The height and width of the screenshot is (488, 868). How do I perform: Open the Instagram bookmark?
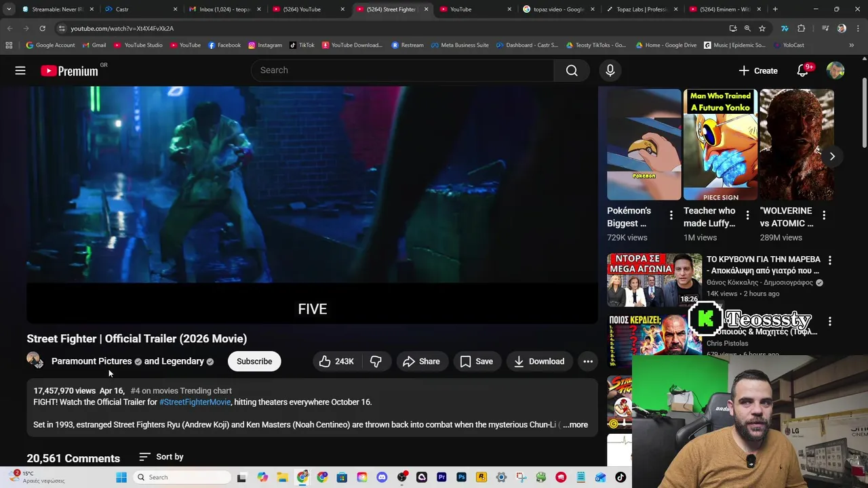(264, 45)
